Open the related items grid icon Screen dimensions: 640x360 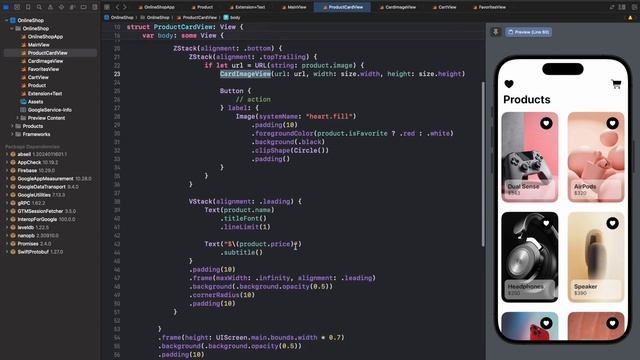coord(107,7)
